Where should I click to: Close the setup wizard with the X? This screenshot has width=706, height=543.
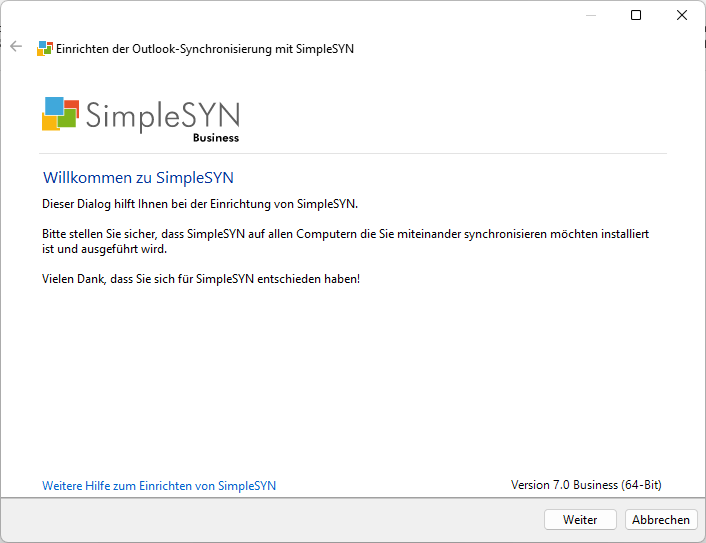coord(682,15)
